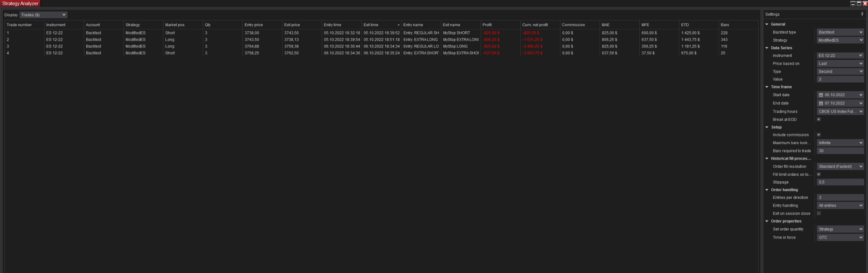Click the Exit time sort arrow
The image size is (868, 273).
pos(398,25)
